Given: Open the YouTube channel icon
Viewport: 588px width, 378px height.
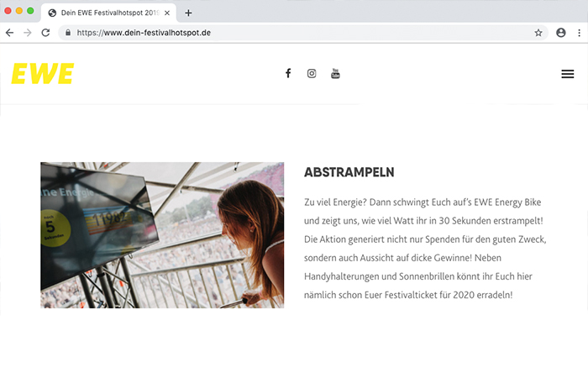Looking at the screenshot, I should tap(335, 74).
